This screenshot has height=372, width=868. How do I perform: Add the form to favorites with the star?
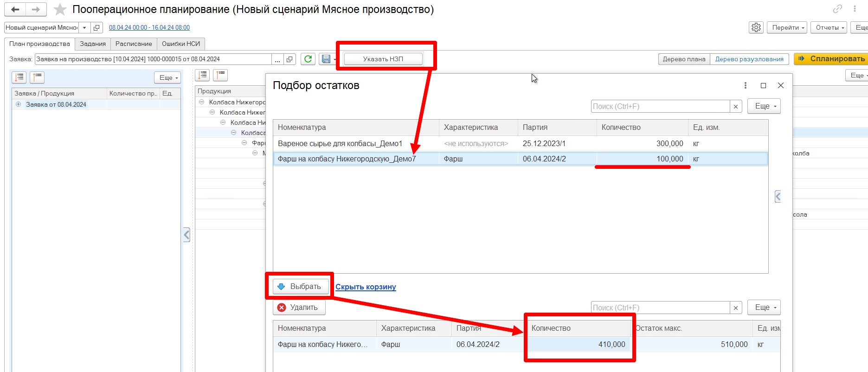coord(60,9)
